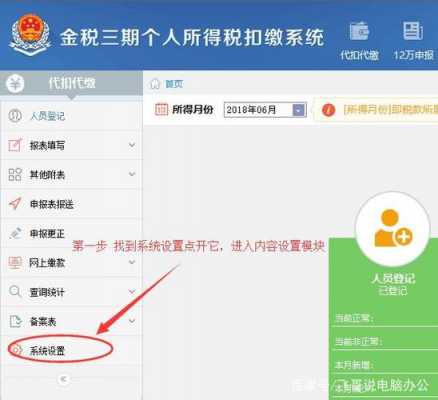
Task: Click the 2018年06月 month field
Action: [x=258, y=110]
